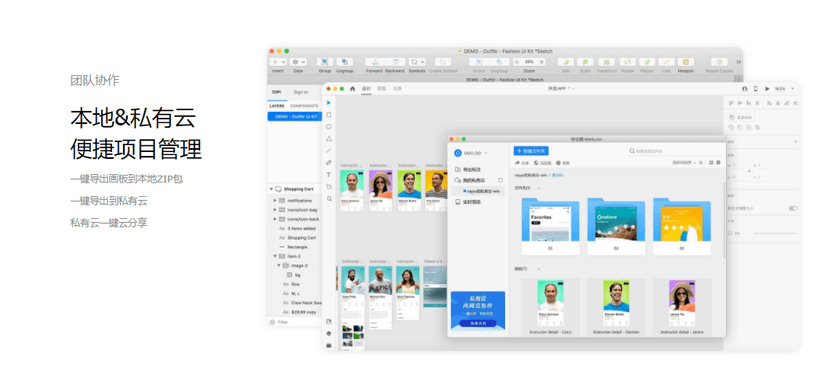Click the Hotspot toolbar icon
This screenshot has height=374, width=828.
pyautogui.click(x=686, y=62)
